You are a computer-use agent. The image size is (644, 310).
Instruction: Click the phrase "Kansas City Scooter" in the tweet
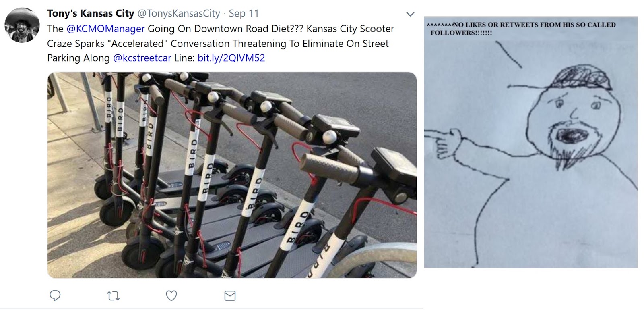350,29
